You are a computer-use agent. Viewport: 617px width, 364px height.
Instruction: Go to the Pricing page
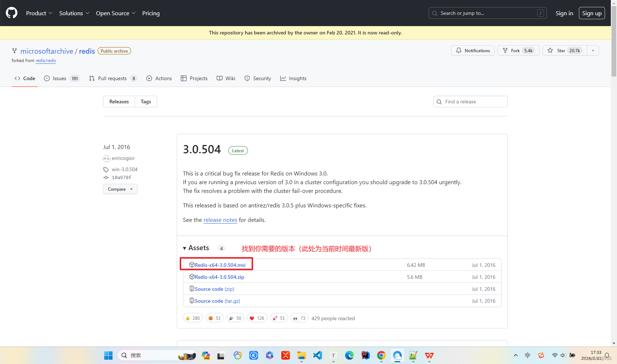[x=151, y=13]
